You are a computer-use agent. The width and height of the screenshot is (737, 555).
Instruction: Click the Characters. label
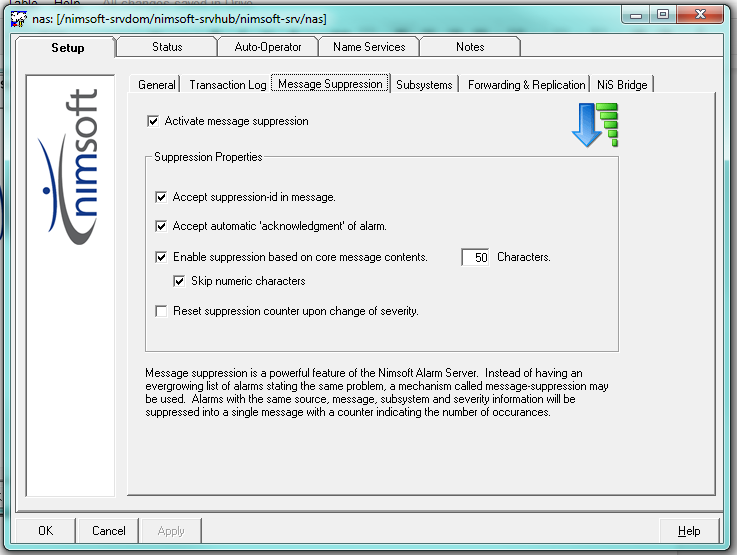click(x=524, y=257)
